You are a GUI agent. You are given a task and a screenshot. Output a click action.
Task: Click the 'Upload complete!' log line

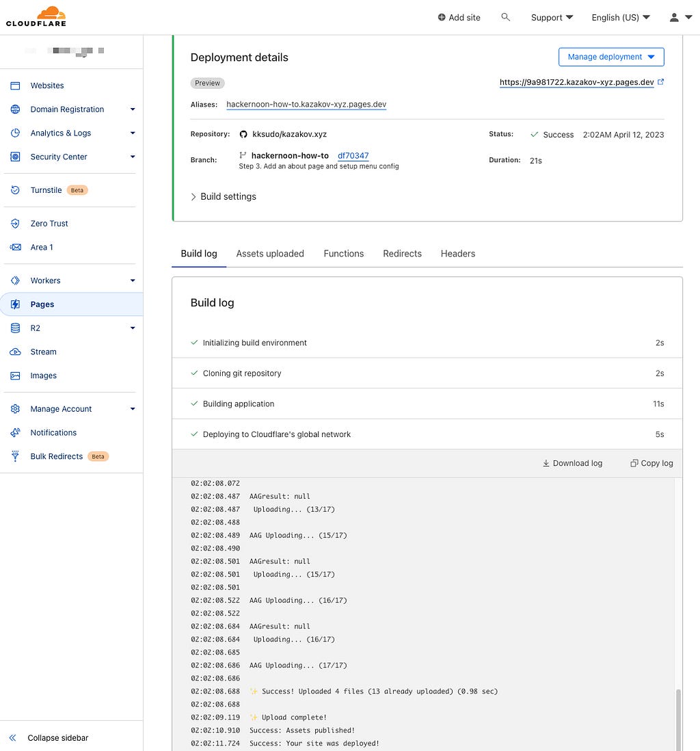[x=288, y=717]
